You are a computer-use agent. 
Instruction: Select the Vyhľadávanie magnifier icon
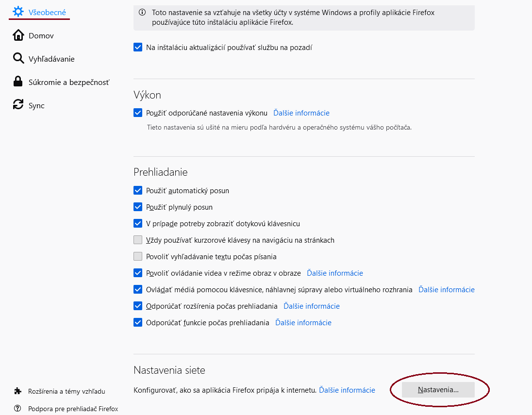coord(18,58)
